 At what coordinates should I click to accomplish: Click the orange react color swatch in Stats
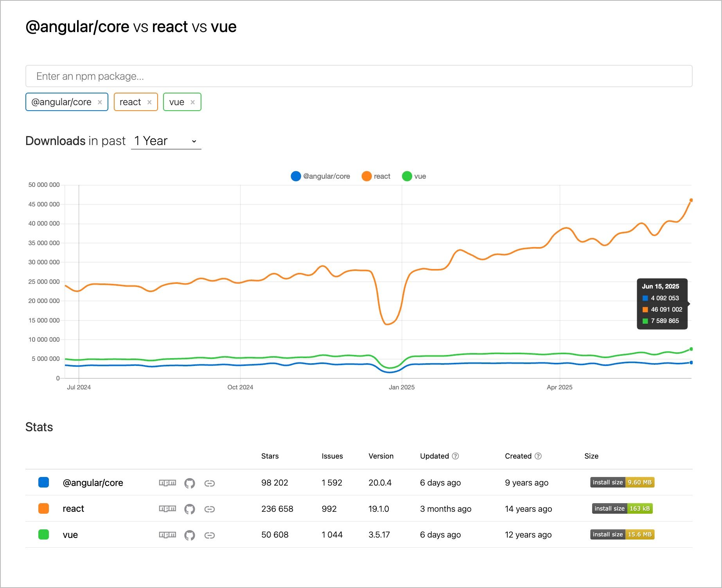click(43, 508)
